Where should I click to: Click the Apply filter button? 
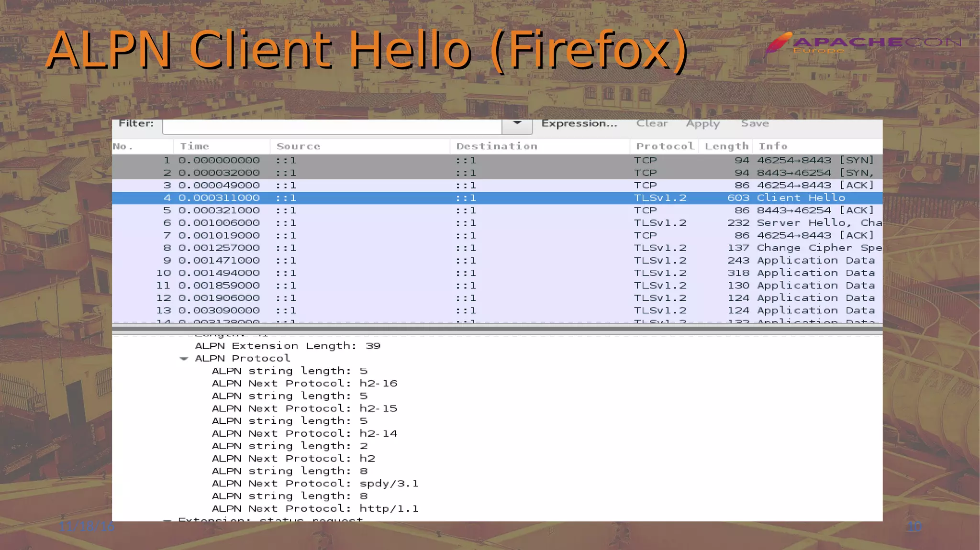pos(702,124)
